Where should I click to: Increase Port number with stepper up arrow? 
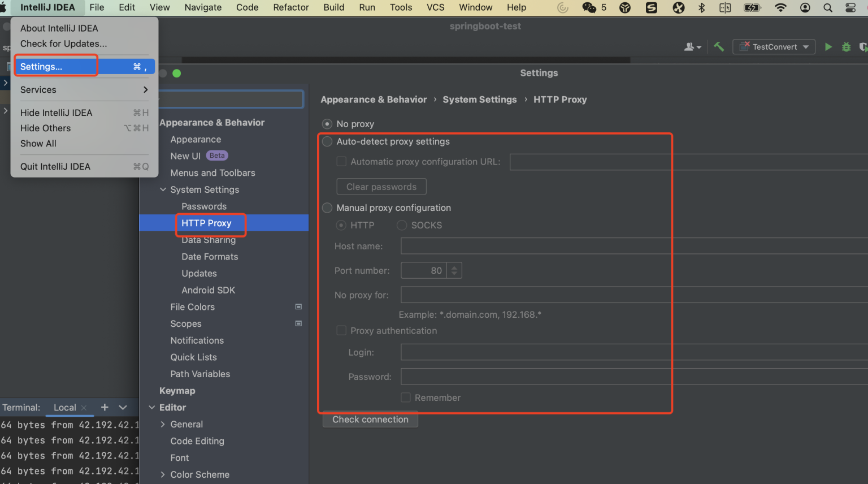pyautogui.click(x=454, y=267)
